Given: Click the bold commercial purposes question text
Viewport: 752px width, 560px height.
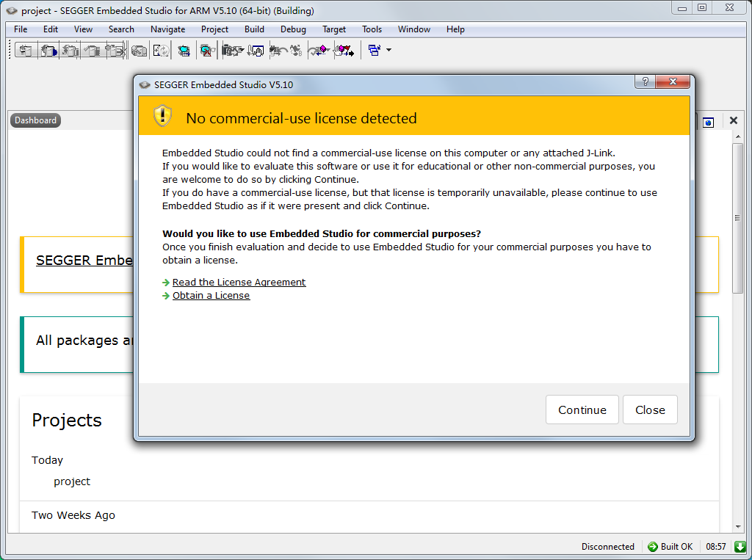Looking at the screenshot, I should click(322, 234).
